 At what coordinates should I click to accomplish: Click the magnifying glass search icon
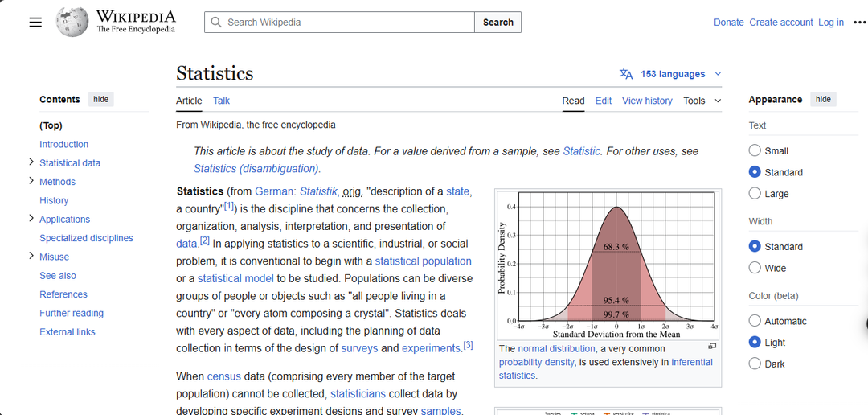tap(216, 23)
